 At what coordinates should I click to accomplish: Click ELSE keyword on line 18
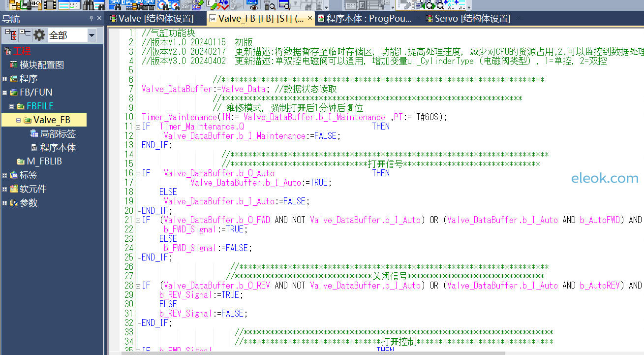[168, 192]
